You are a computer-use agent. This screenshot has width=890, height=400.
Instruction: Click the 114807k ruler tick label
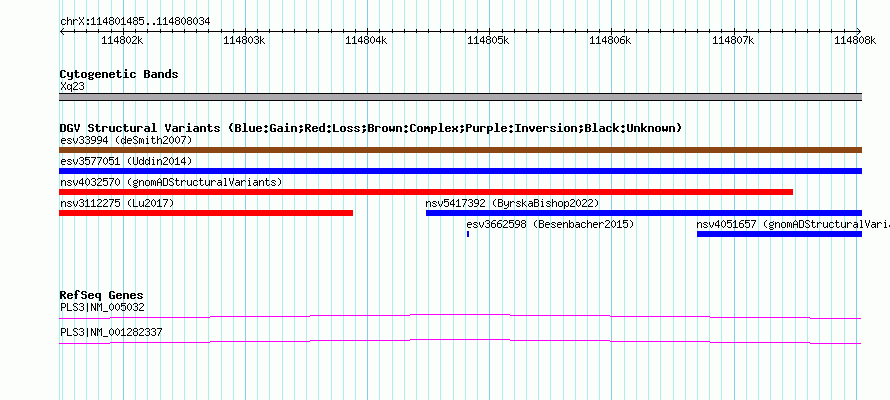[733, 40]
